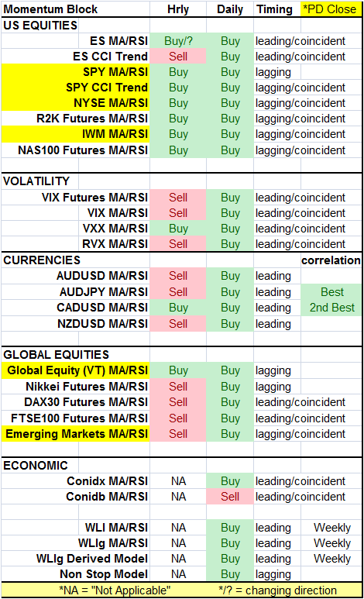Viewport: 364px width, 599px height.
Task: Click the Conidb MA/RSI daily Sell cell
Action: [230, 496]
